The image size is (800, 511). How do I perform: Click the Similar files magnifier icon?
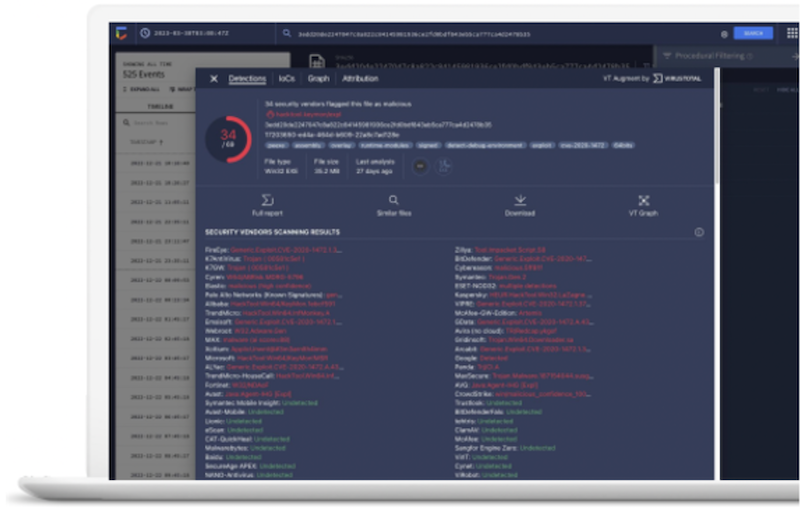[393, 200]
